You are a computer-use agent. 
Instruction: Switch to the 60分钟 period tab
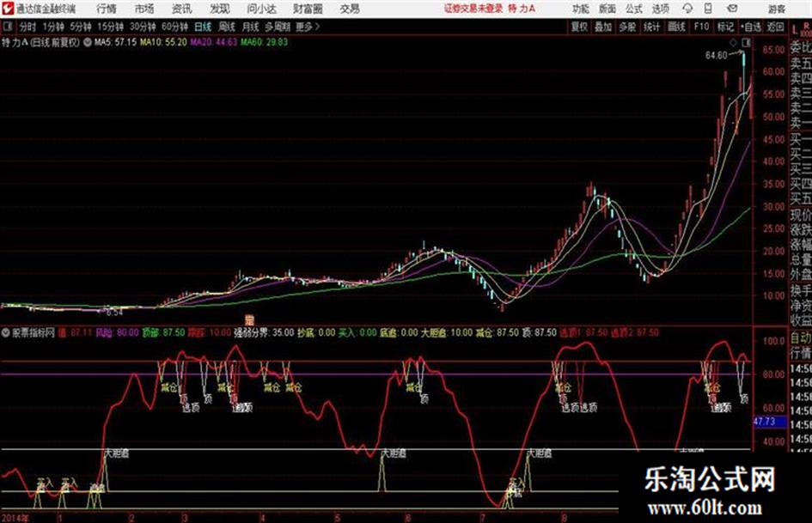tap(174, 27)
